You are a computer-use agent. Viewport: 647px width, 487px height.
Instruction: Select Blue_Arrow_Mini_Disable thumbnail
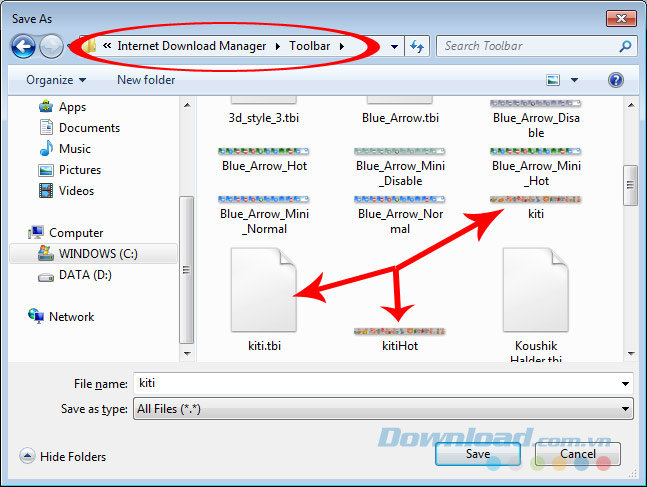click(x=399, y=151)
